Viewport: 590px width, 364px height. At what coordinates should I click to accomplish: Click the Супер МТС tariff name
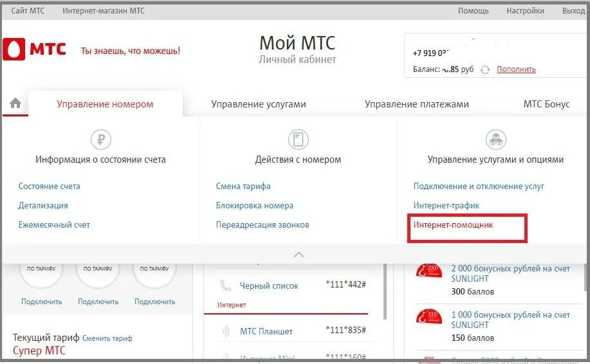coord(39,350)
